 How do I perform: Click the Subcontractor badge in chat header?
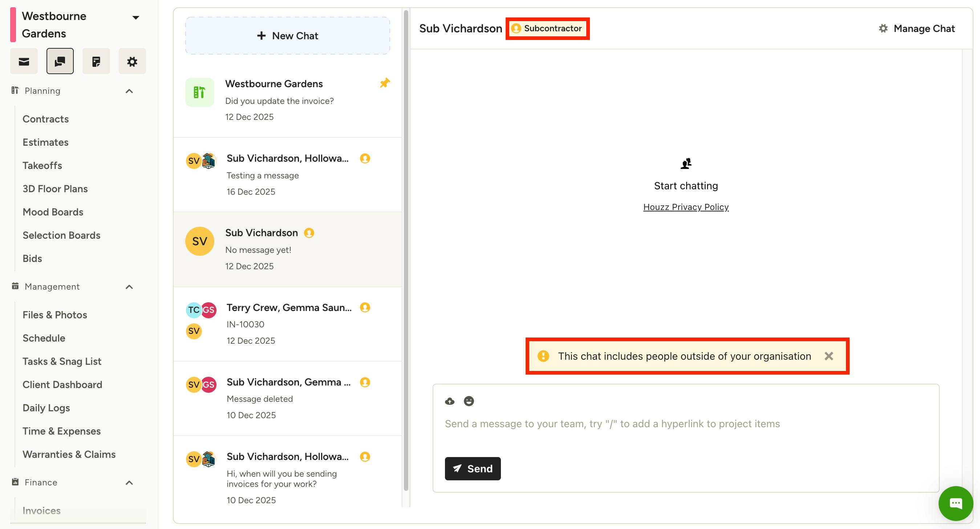(547, 29)
